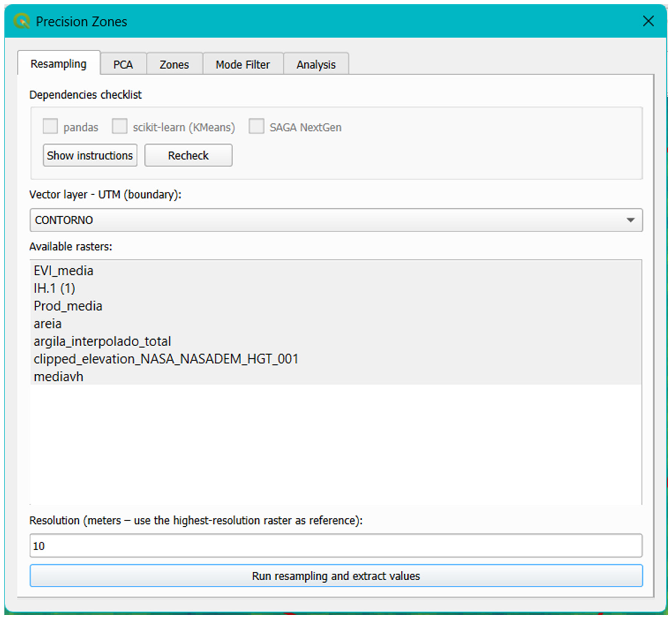Switch to the PCA tab
The image size is (672, 620).
pos(123,64)
